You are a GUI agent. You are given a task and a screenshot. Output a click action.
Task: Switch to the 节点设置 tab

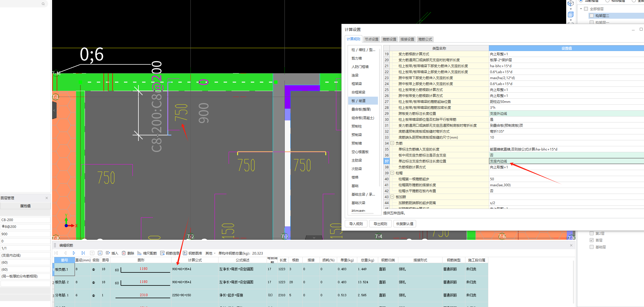tap(371, 39)
